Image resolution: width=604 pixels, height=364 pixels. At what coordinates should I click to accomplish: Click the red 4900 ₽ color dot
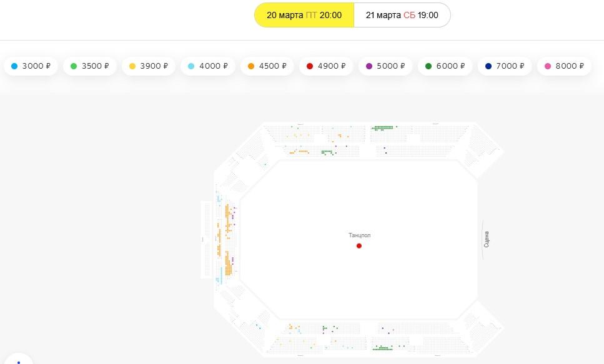[x=310, y=66]
